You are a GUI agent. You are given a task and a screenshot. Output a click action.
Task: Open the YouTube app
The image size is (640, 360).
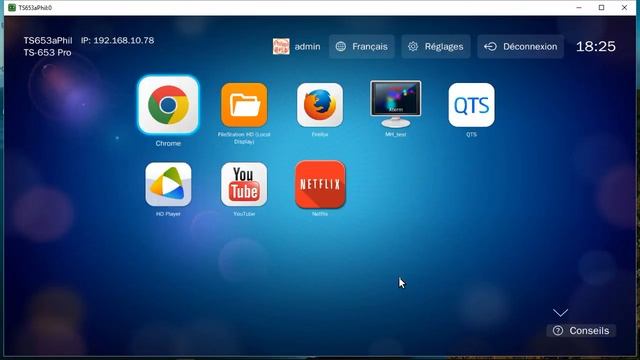click(x=244, y=184)
